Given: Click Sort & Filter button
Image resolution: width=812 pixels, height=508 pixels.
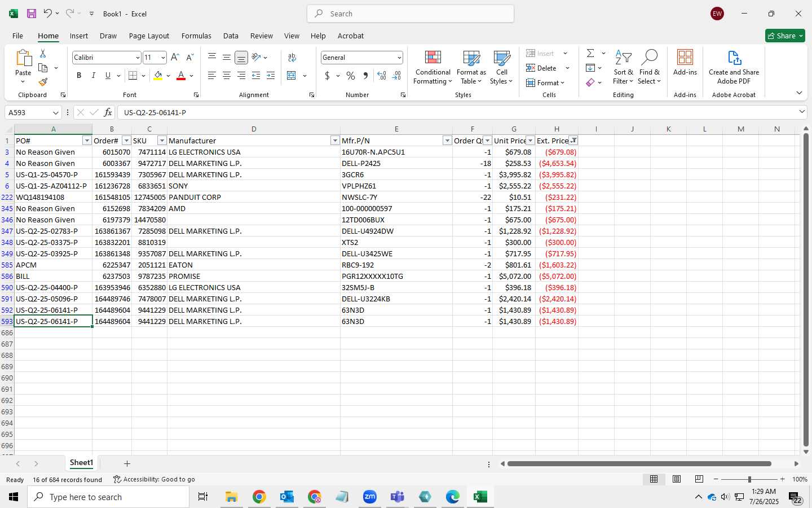Looking at the screenshot, I should [x=623, y=67].
